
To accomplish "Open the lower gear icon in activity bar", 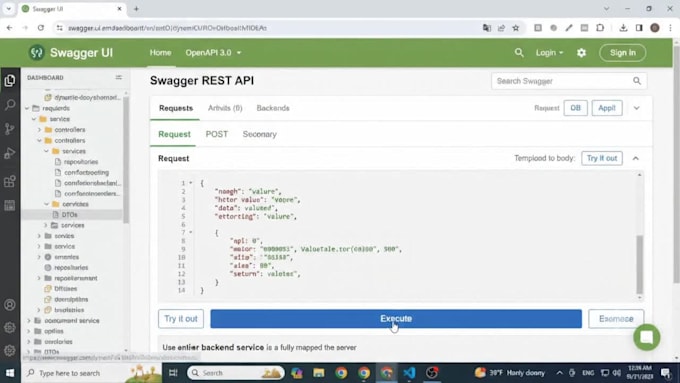I will tap(10, 350).
